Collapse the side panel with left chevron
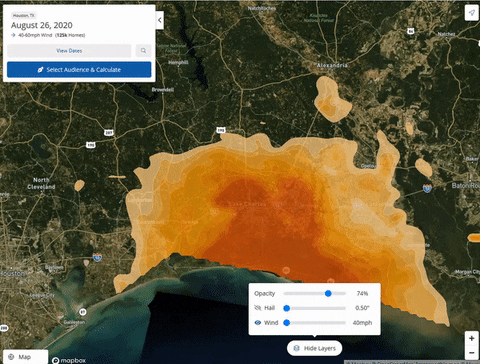Screen dimensions: 480x364 (x=160, y=20)
